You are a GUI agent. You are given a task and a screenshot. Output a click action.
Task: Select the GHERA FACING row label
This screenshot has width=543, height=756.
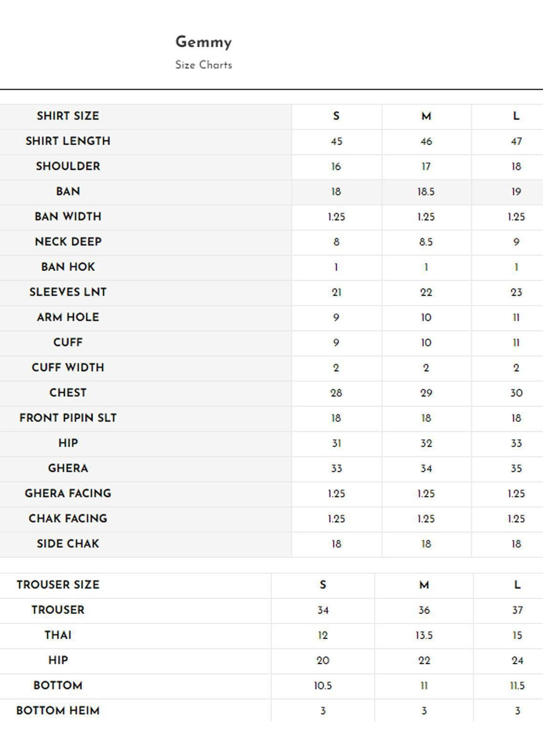pyautogui.click(x=68, y=493)
